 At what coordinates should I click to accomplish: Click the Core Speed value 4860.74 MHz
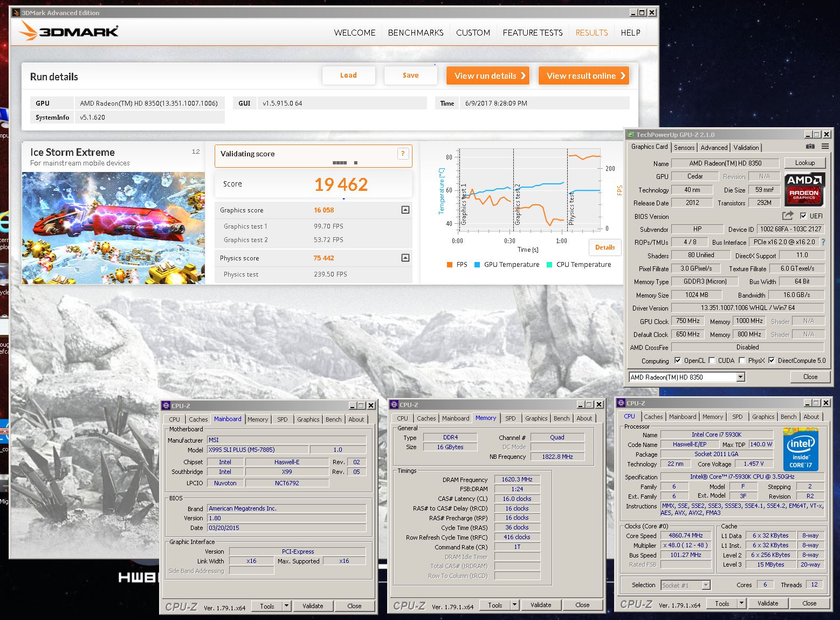click(x=685, y=535)
